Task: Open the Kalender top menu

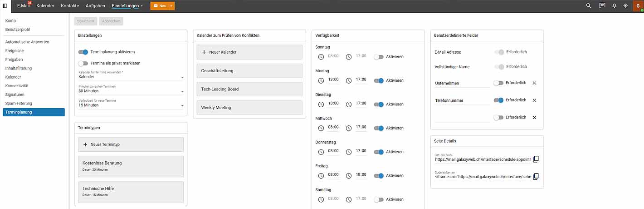Action: tap(45, 6)
